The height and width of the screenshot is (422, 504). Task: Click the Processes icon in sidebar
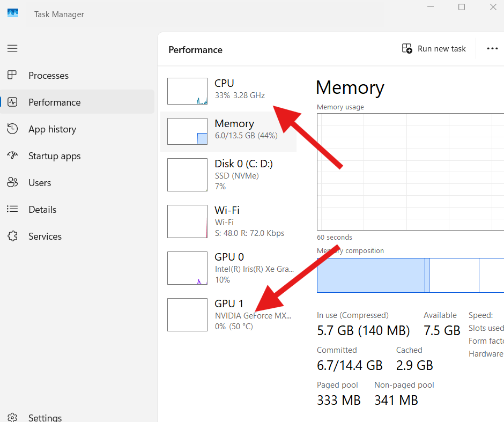click(12, 76)
